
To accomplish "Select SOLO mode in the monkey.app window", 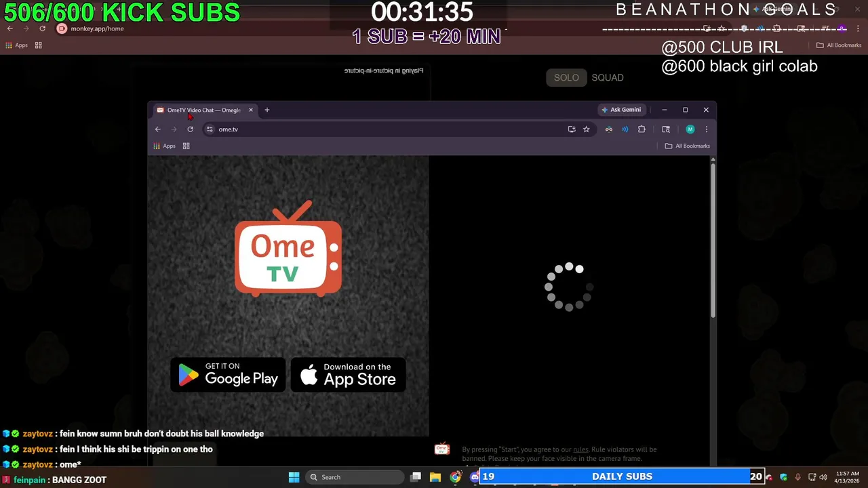I will tap(566, 78).
